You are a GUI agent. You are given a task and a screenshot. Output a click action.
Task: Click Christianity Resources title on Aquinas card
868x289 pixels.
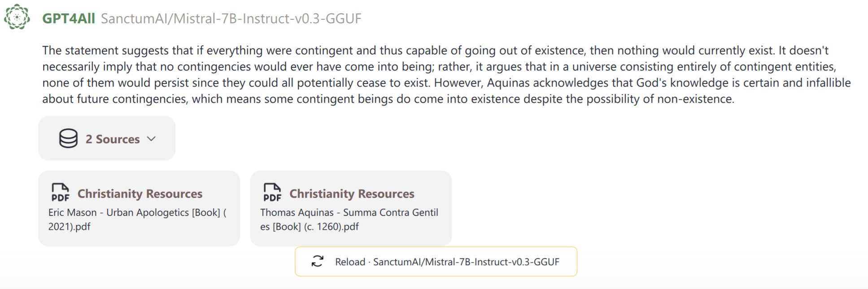pyautogui.click(x=352, y=194)
